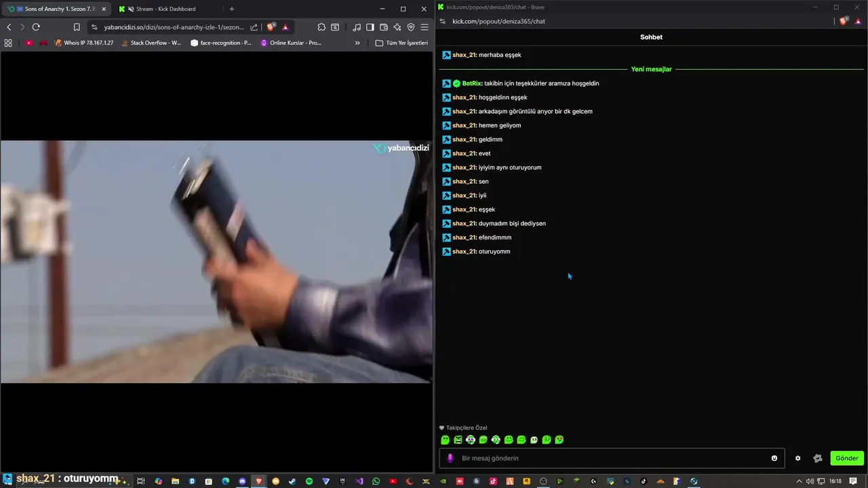The width and height of the screenshot is (868, 488).
Task: Toggle the browser sidebar panel
Action: pyautogui.click(x=370, y=27)
